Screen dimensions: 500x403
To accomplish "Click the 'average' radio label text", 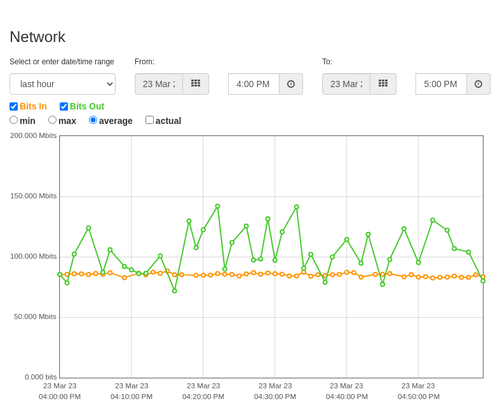I will tap(116, 121).
